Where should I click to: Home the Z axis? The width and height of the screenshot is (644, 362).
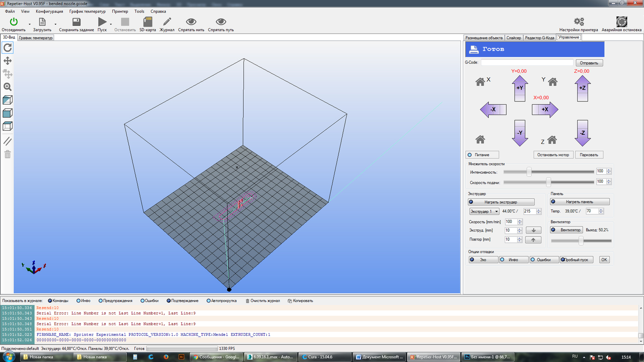(x=552, y=140)
